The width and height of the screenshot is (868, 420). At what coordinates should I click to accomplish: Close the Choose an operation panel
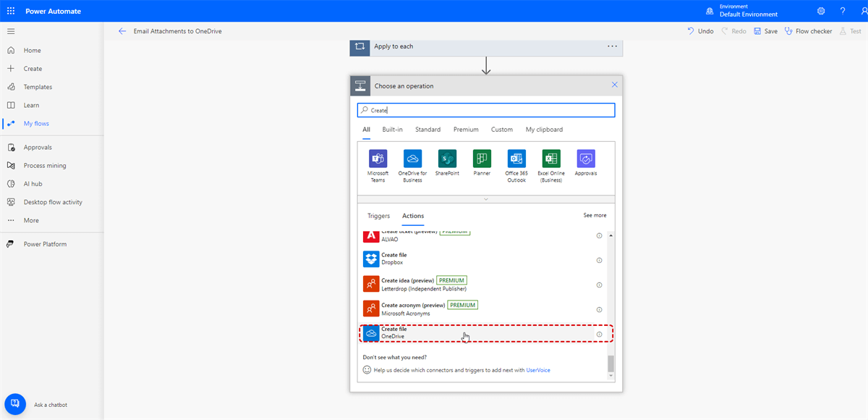(x=615, y=85)
